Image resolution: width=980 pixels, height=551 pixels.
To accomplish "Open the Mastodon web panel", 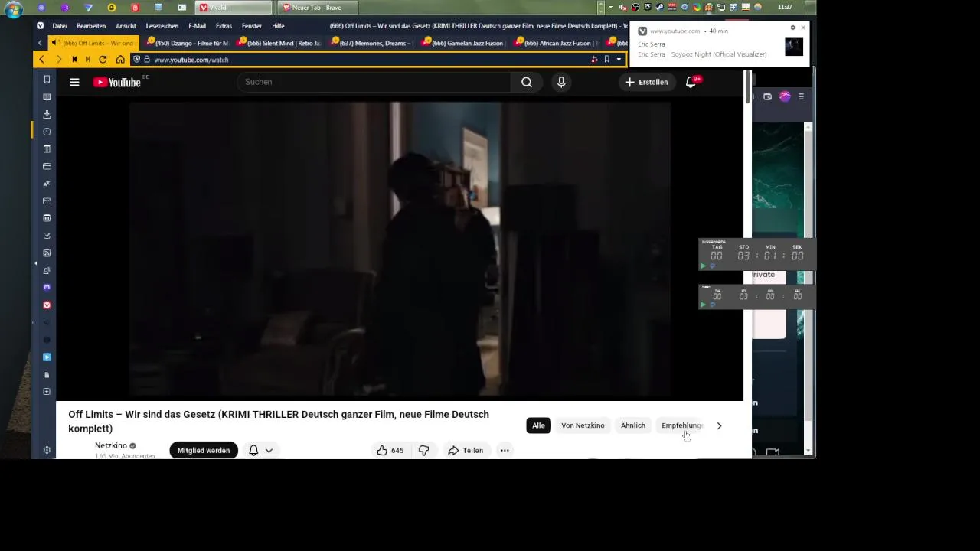I will [x=47, y=288].
